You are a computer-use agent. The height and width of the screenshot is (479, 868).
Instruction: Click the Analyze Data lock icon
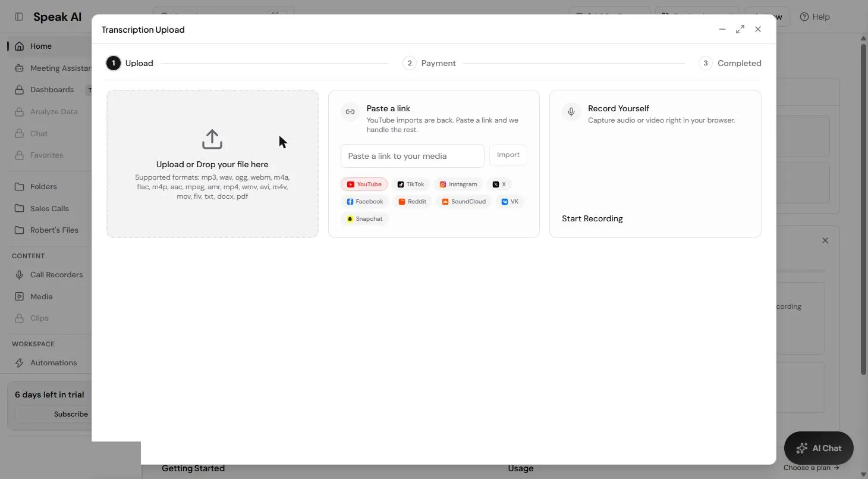pos(20,111)
